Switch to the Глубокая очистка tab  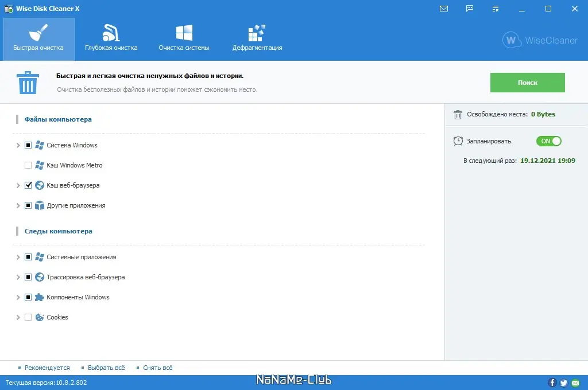point(111,39)
